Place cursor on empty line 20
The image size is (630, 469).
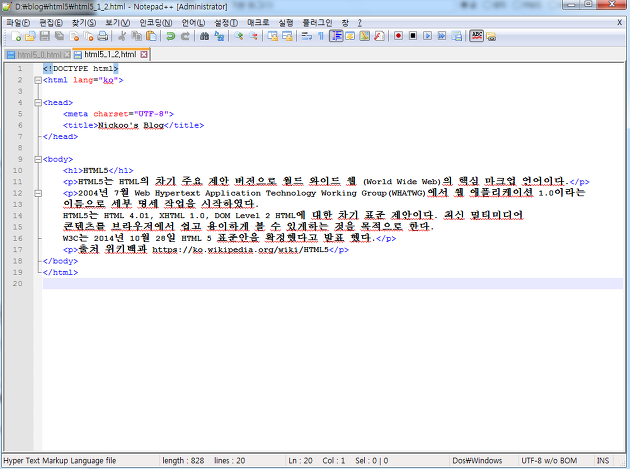pos(333,284)
